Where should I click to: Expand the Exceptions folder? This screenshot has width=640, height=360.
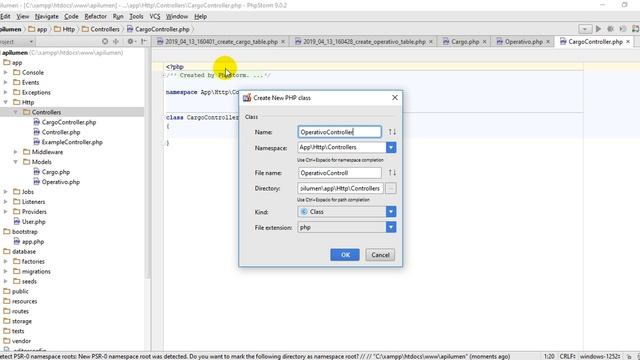(6, 92)
